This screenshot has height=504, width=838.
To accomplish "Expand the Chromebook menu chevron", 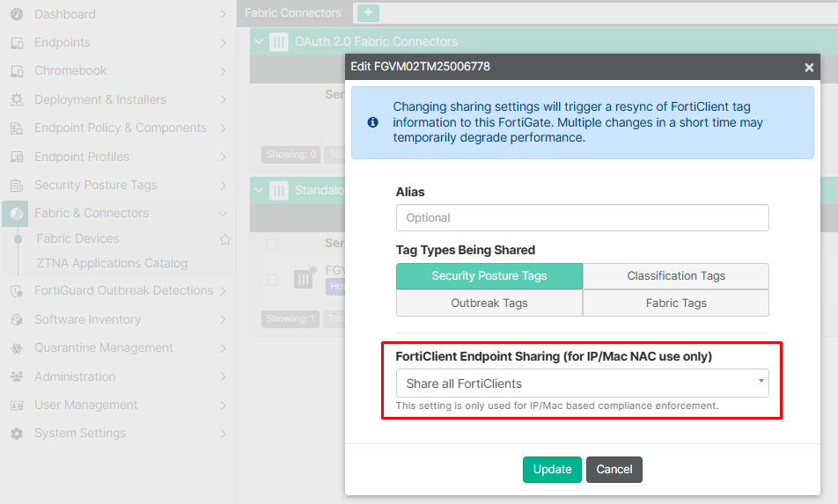I will click(x=223, y=71).
